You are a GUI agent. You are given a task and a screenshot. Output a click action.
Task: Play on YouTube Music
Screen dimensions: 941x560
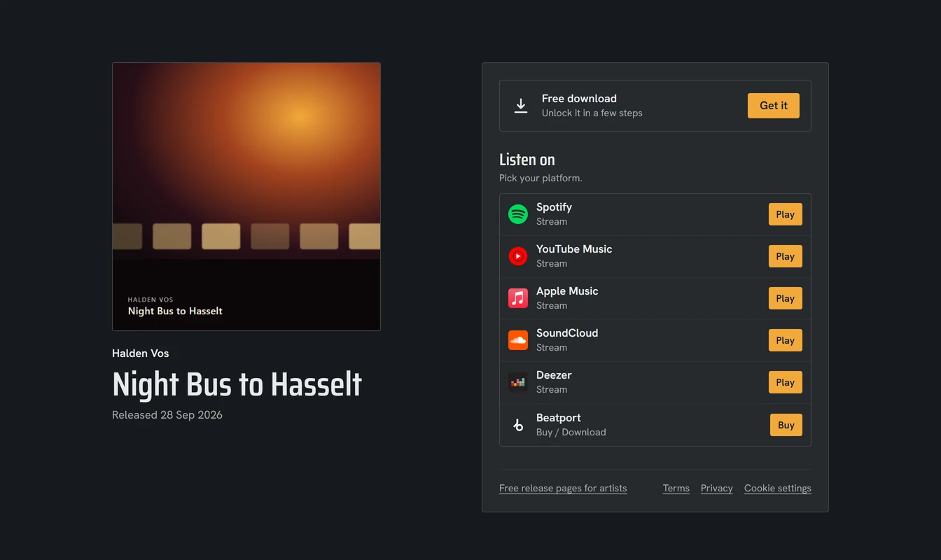click(786, 256)
